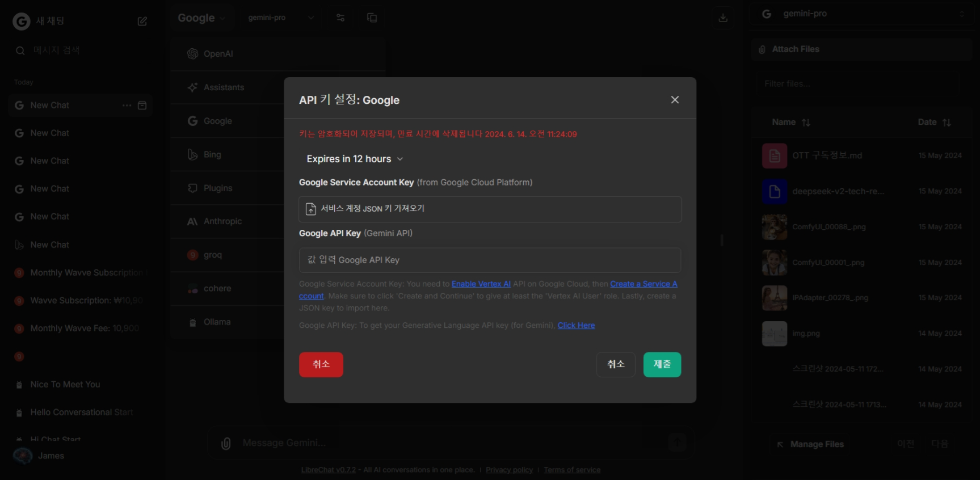
Task: Select 스크린샷 2024-05-11 172... file row
Action: coord(862,369)
